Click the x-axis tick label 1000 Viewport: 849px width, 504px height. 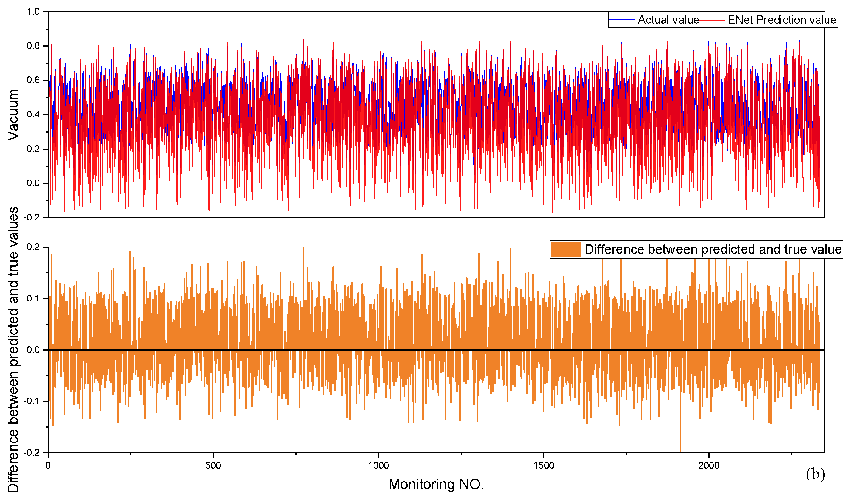pyautogui.click(x=378, y=465)
